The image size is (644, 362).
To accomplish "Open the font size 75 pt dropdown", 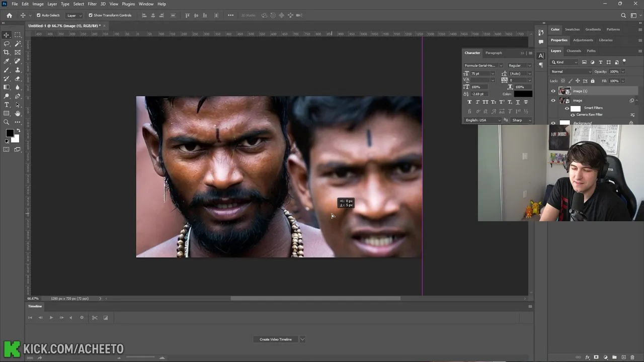I will pos(493,73).
